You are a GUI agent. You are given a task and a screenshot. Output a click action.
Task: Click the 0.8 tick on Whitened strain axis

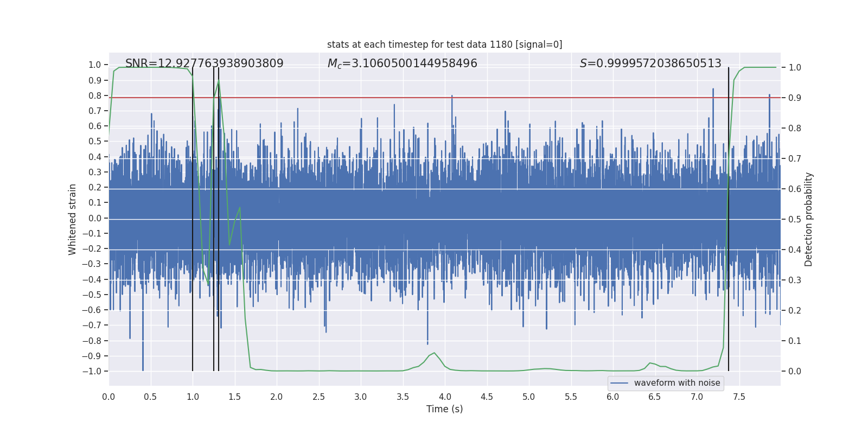(x=94, y=95)
